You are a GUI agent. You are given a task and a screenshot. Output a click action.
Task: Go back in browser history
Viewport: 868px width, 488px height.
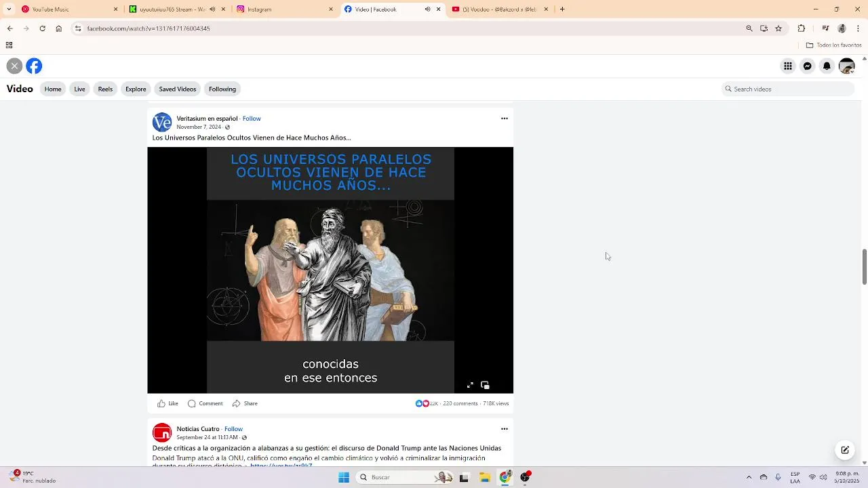9,28
